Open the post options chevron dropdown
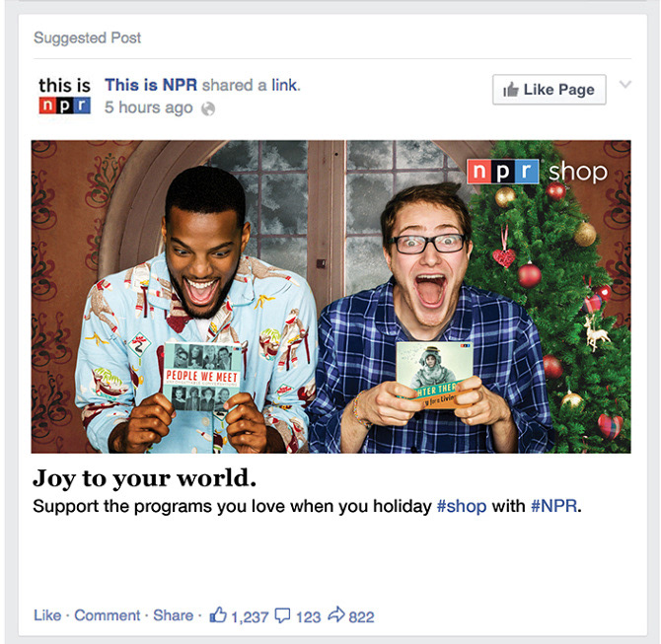 point(625,84)
